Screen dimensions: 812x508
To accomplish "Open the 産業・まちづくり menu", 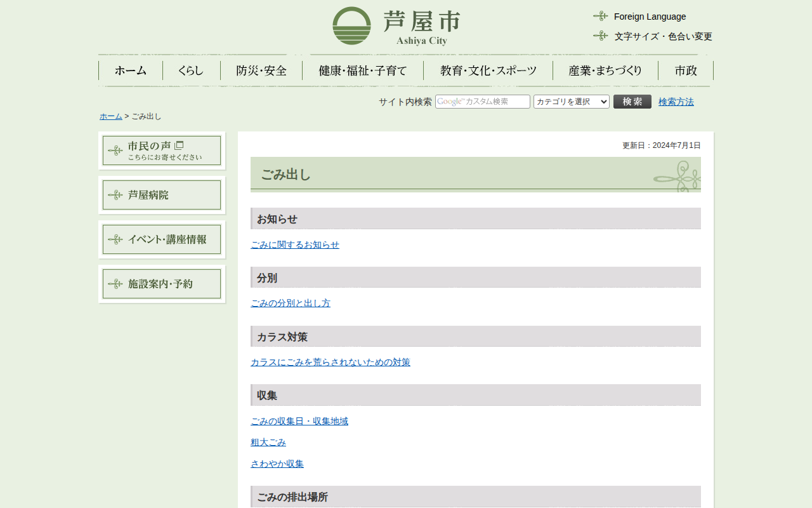I will coord(605,70).
